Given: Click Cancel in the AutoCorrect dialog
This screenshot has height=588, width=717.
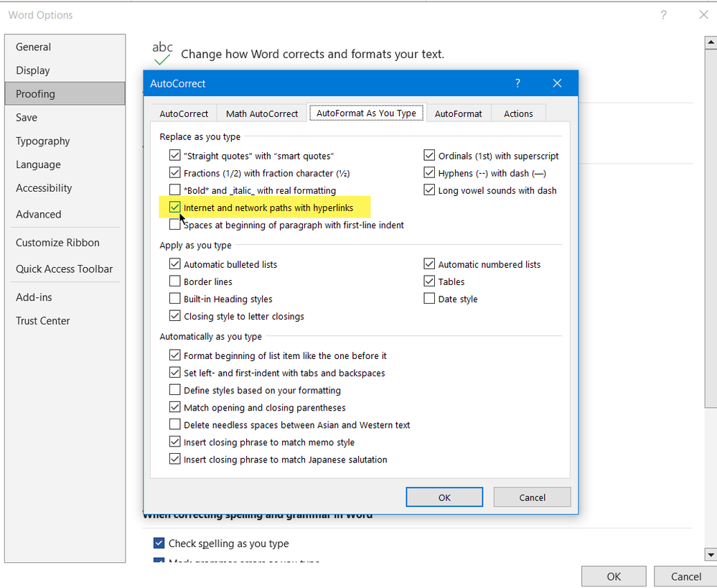Looking at the screenshot, I should (x=533, y=498).
